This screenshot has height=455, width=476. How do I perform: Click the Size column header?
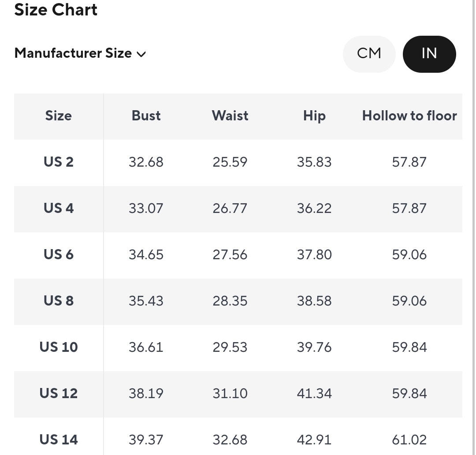58,116
